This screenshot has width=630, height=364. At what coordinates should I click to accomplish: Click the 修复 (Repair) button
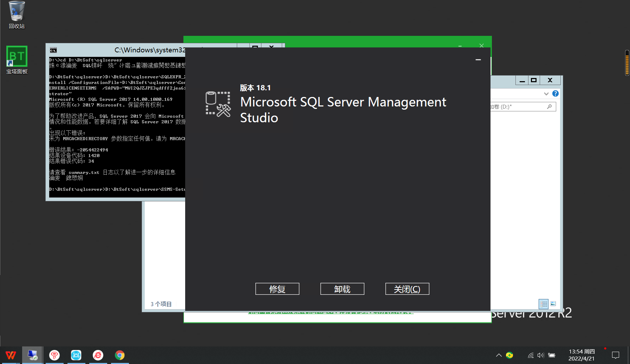tap(277, 289)
